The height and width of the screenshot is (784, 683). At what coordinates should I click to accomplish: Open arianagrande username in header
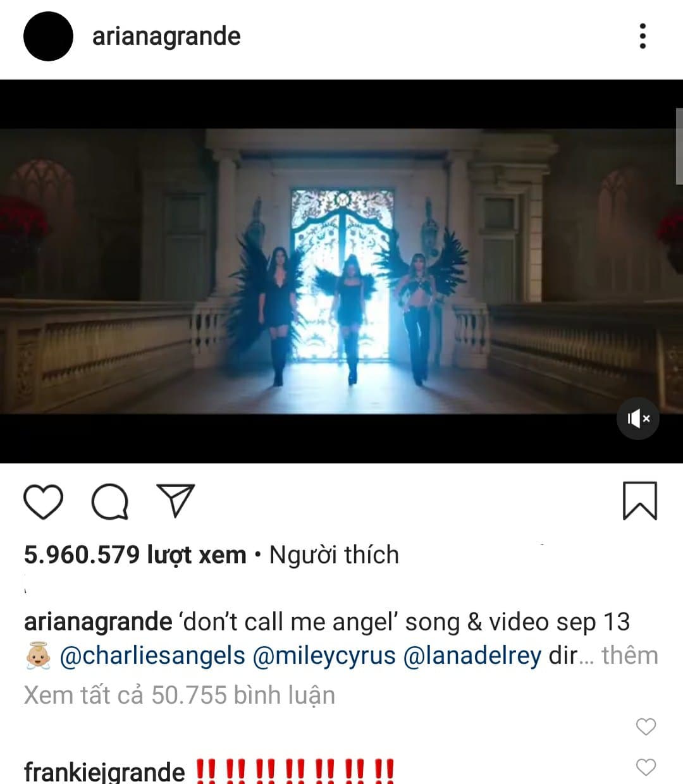pyautogui.click(x=166, y=36)
